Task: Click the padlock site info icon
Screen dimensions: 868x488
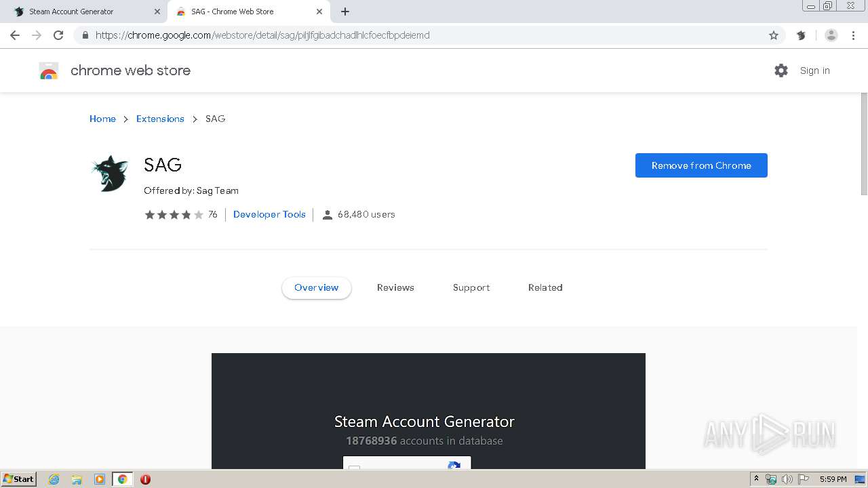Action: pos(85,35)
